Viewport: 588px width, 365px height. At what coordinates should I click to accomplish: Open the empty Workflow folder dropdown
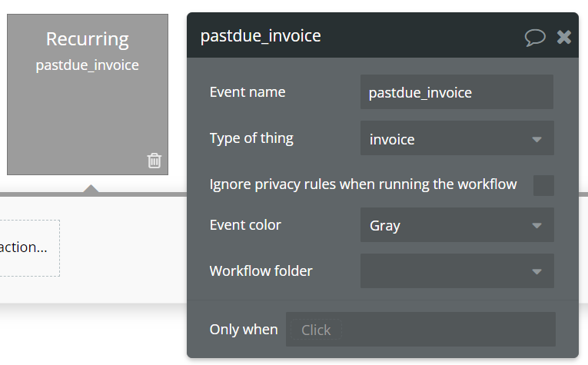[457, 271]
